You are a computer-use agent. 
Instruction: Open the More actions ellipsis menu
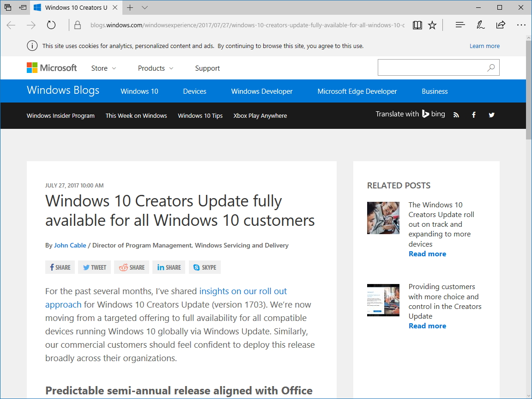(x=521, y=25)
